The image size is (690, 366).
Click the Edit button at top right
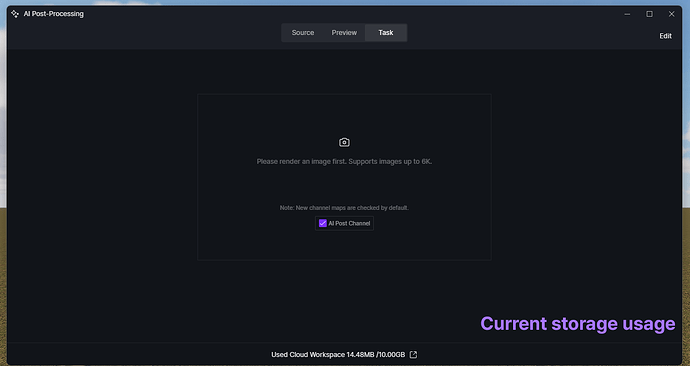(x=665, y=36)
